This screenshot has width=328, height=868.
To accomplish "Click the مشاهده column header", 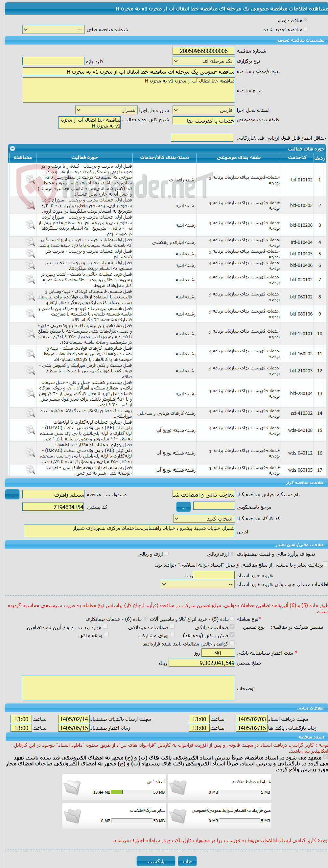I will [23, 157].
